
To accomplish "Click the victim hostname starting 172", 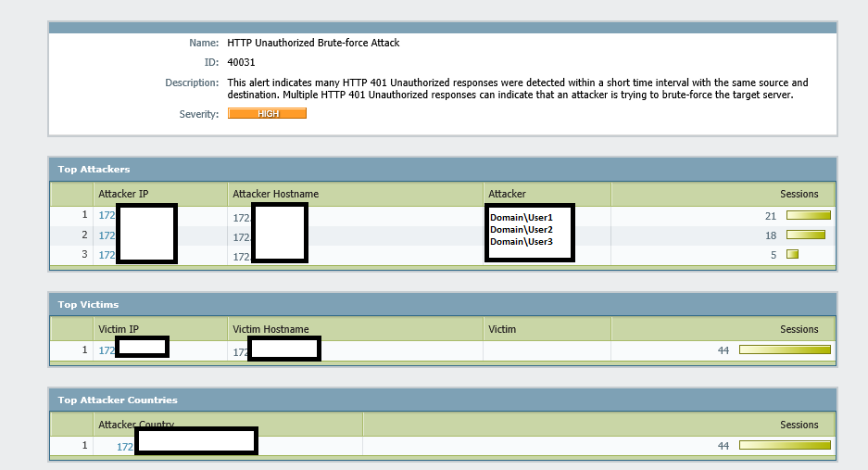I will 240,352.
